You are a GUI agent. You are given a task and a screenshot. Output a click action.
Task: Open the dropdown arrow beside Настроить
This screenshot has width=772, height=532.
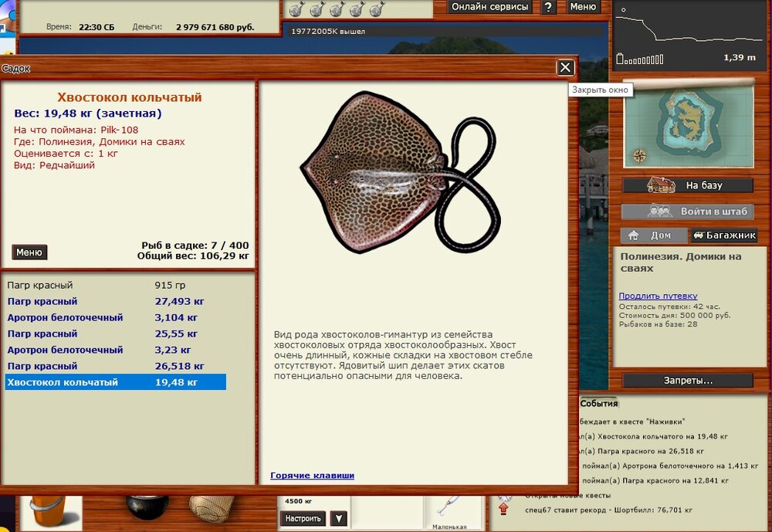pyautogui.click(x=338, y=518)
